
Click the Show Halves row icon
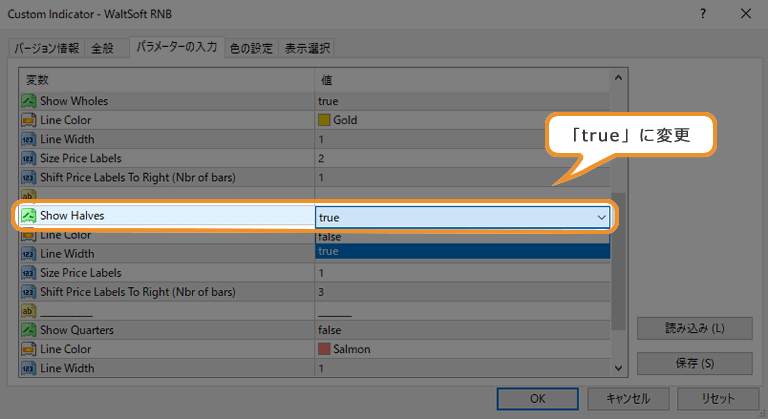(x=28, y=216)
